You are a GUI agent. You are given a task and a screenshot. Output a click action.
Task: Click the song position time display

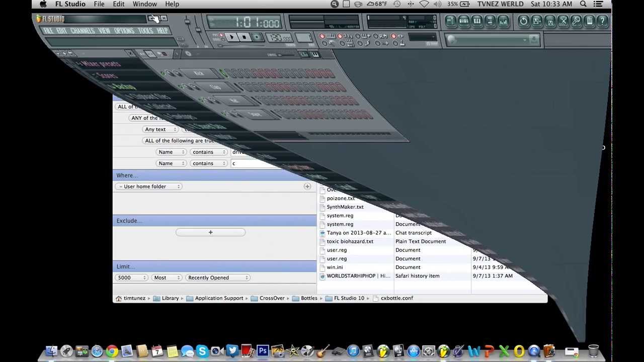245,23
